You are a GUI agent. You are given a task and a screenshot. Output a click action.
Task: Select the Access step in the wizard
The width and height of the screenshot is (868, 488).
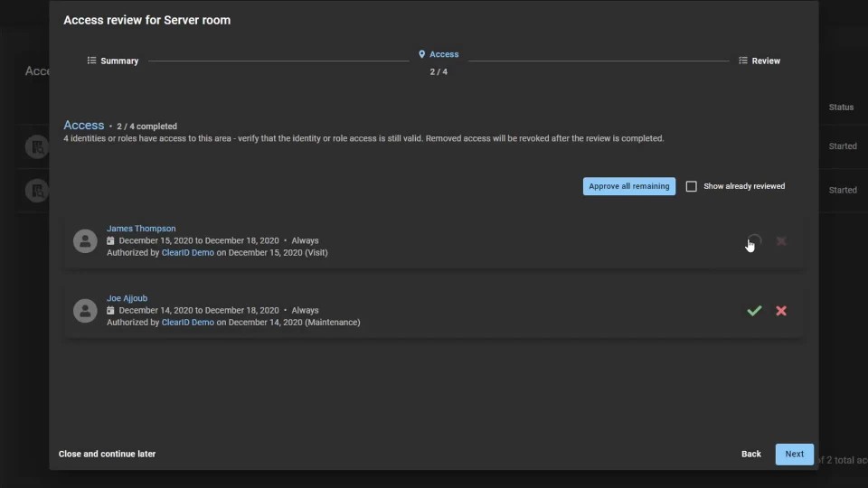point(439,55)
